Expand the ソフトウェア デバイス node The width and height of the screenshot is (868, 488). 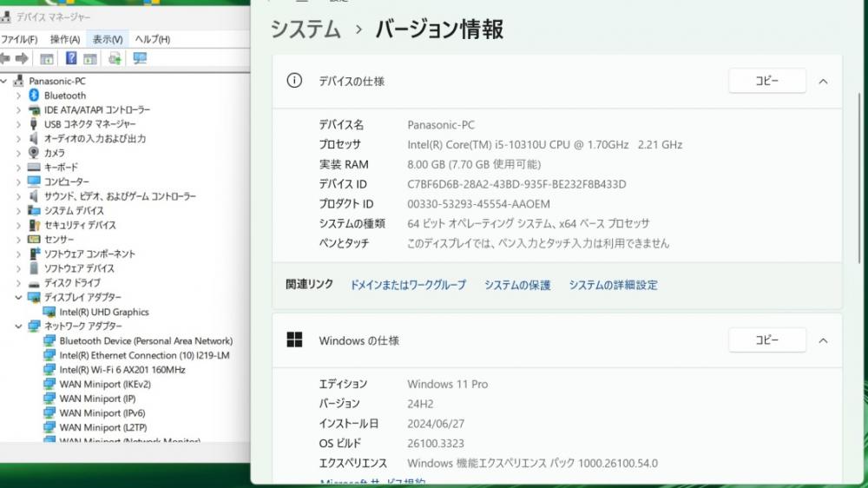[x=18, y=268]
